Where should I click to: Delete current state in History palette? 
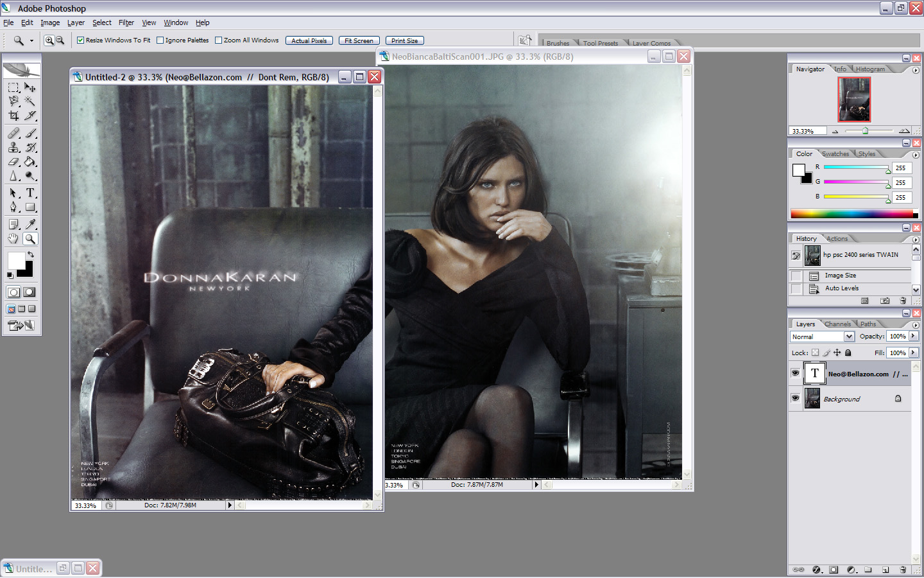903,301
